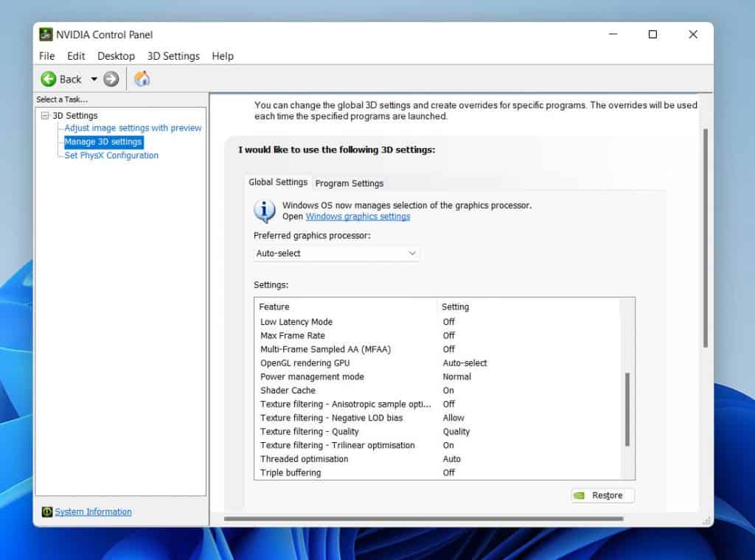The image size is (755, 560).
Task: Click the Auto value for Threaded optimisation
Action: [x=452, y=459]
